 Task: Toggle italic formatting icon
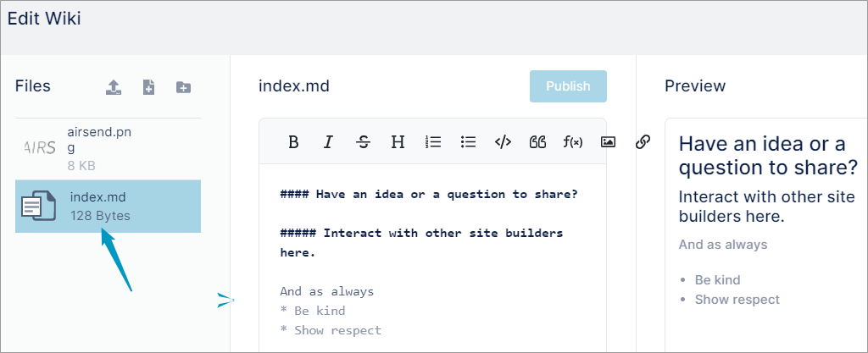[x=328, y=142]
